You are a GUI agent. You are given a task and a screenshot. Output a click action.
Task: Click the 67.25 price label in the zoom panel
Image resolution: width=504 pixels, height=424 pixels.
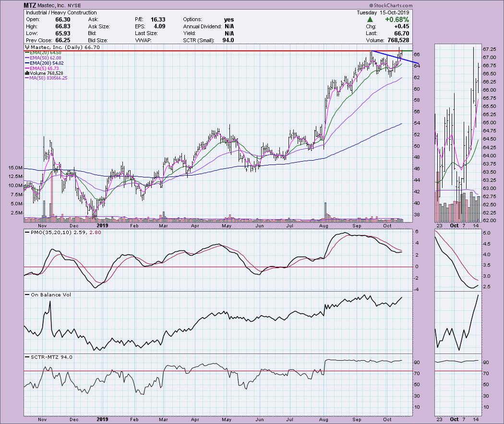[489, 49]
